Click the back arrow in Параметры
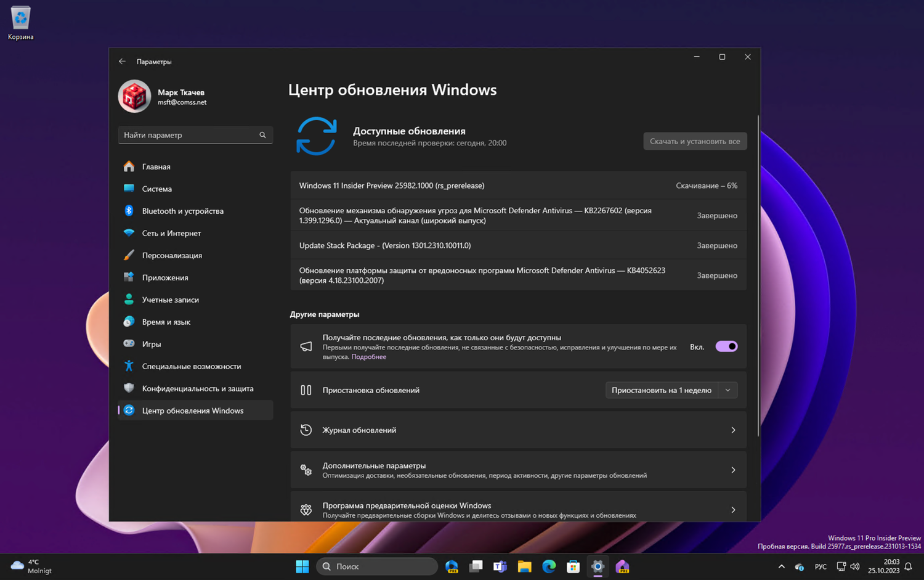Image resolution: width=924 pixels, height=580 pixels. click(122, 61)
